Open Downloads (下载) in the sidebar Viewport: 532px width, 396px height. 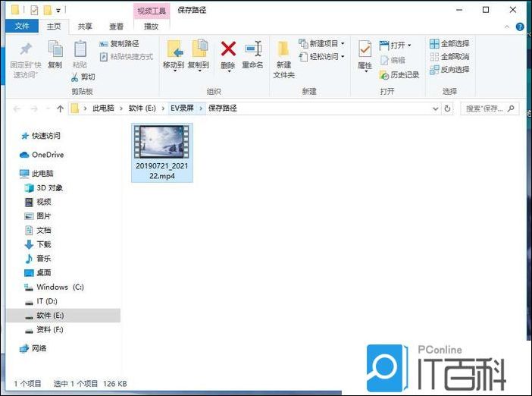38,244
